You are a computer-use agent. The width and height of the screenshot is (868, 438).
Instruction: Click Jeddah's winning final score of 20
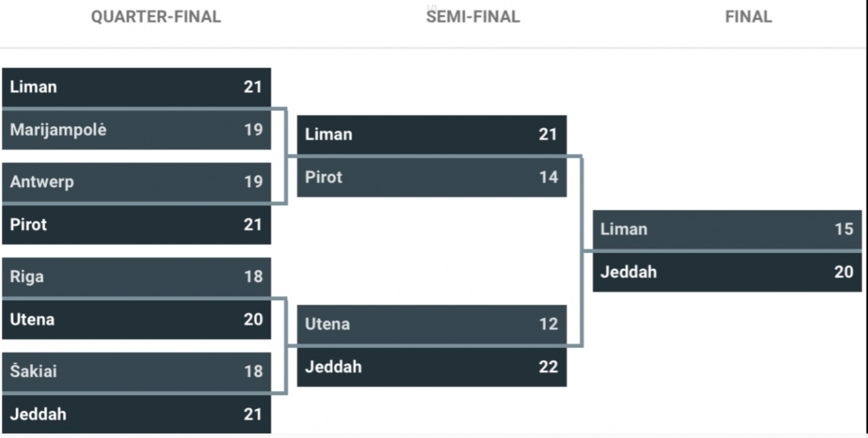pos(844,272)
